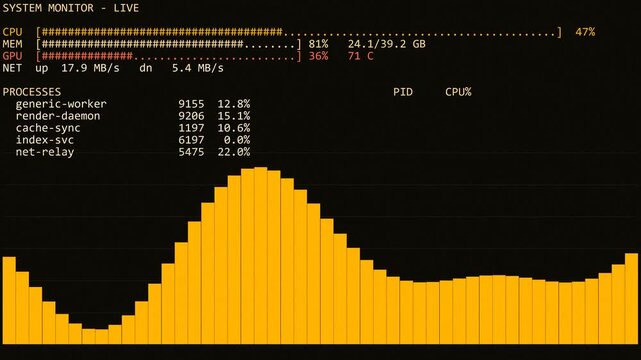
Task: Click the PID column header
Action: click(403, 92)
